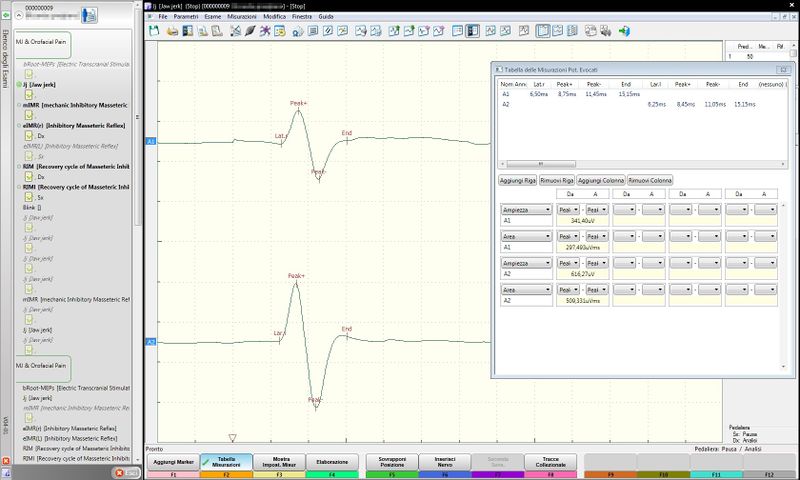
Task: Click the Rimuovi Colonna button
Action: pos(649,180)
